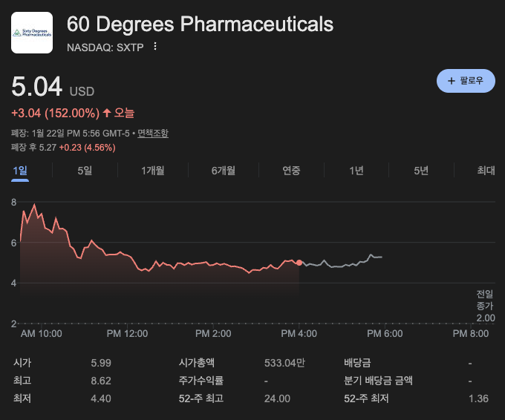The image size is (505, 420).
Task: Click the 60 Degrees Pharmaceuticals title
Action: tap(200, 24)
